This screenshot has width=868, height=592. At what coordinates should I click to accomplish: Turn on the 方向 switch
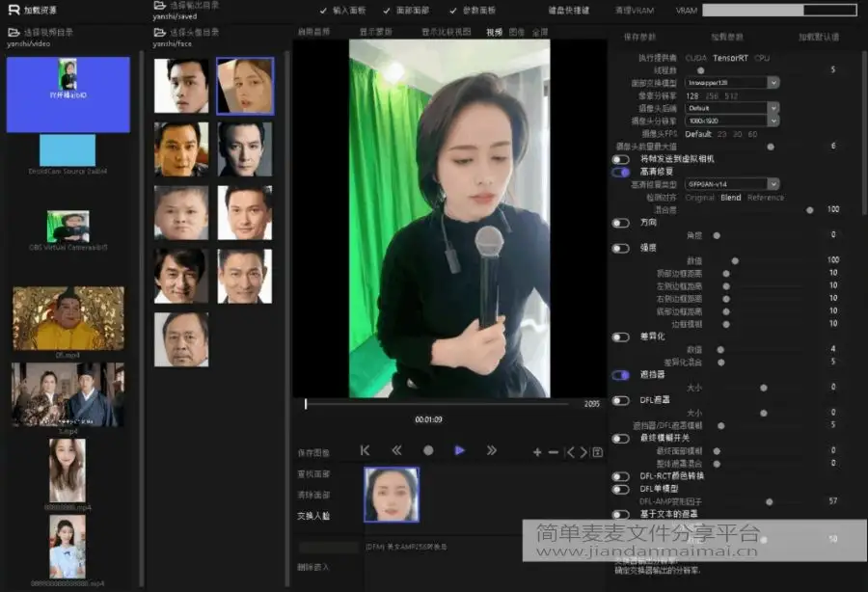point(621,223)
